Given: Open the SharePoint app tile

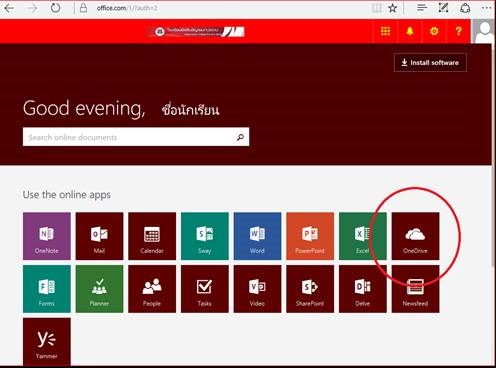Looking at the screenshot, I should (x=310, y=289).
